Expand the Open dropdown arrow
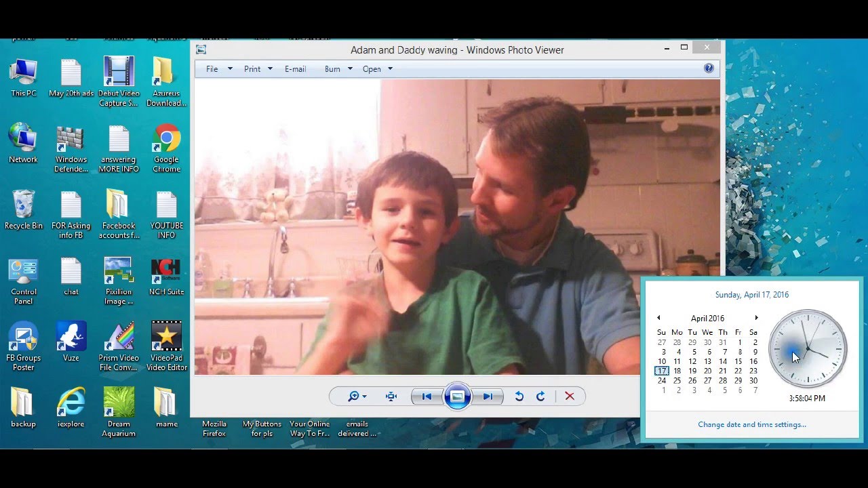The image size is (868, 488). coord(390,69)
